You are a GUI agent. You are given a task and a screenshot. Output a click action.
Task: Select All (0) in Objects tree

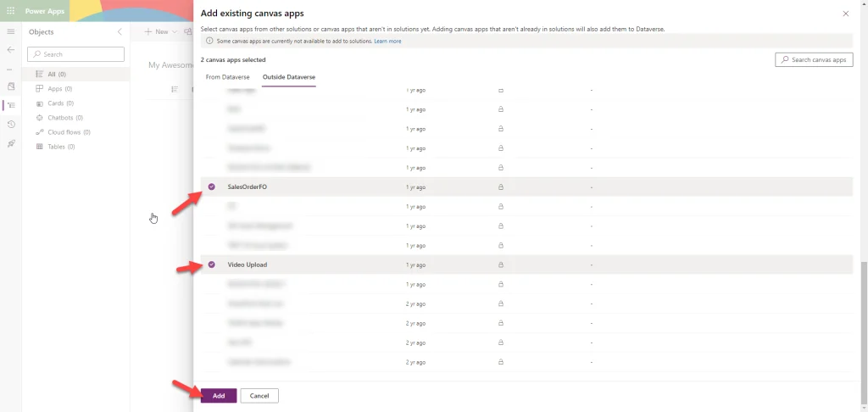tap(75, 75)
